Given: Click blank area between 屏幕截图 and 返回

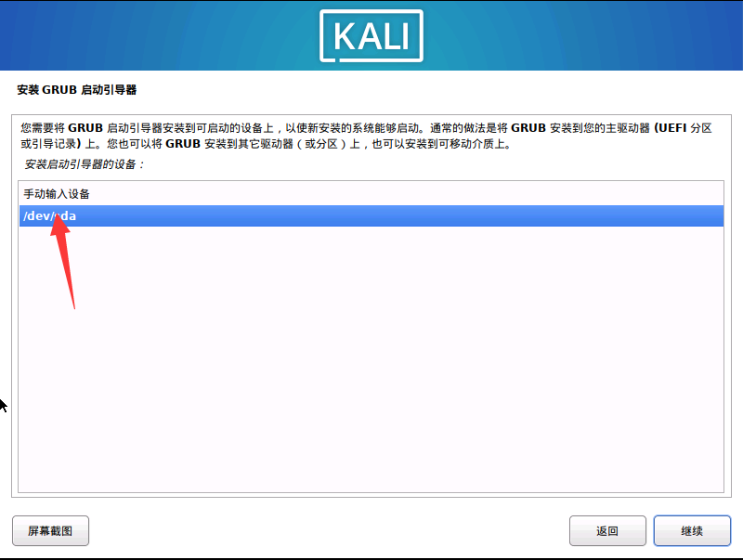Looking at the screenshot, I should click(x=330, y=530).
